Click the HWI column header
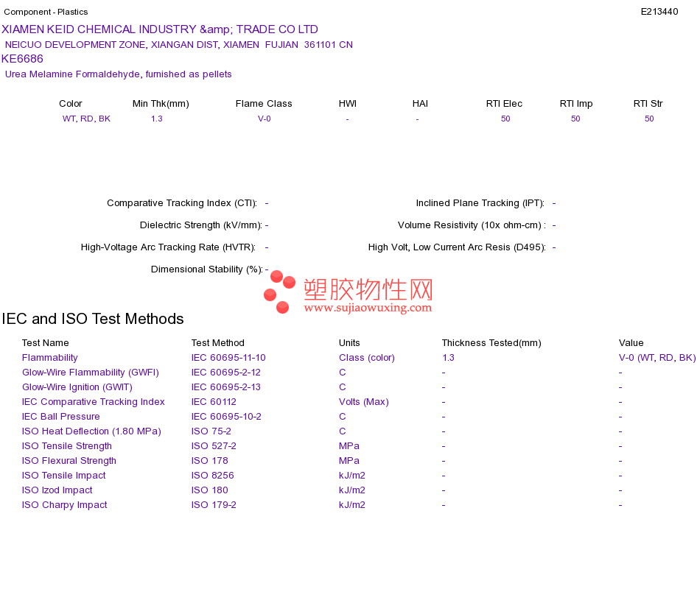Viewport: 700px width, 589px height. pyautogui.click(x=347, y=104)
